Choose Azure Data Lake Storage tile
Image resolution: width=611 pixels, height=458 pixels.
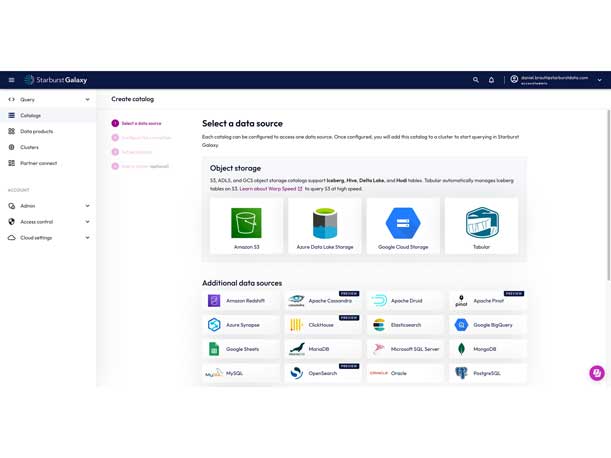(x=325, y=225)
